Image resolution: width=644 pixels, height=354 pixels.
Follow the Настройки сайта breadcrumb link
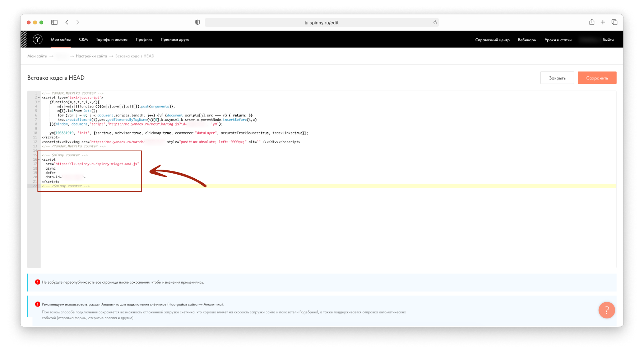(x=91, y=56)
